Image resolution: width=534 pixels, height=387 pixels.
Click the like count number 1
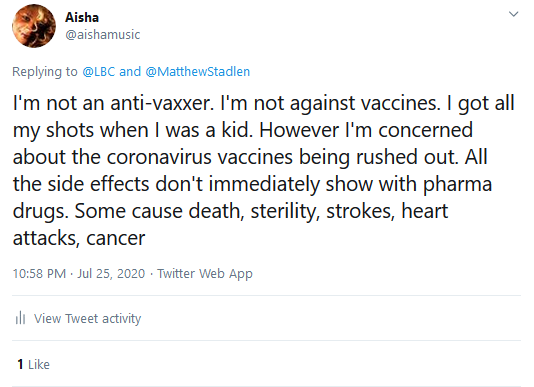(x=20, y=365)
